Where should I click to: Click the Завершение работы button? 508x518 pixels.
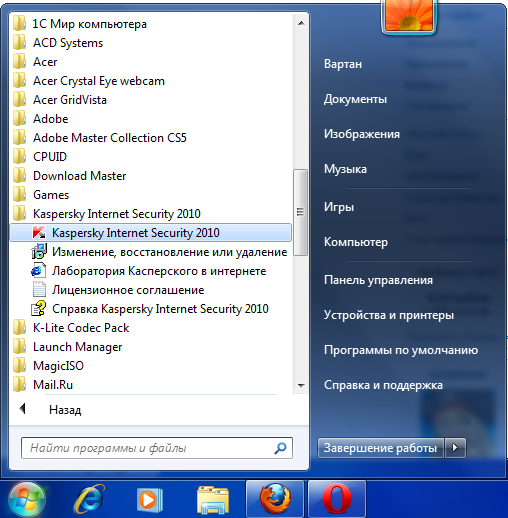point(381,448)
